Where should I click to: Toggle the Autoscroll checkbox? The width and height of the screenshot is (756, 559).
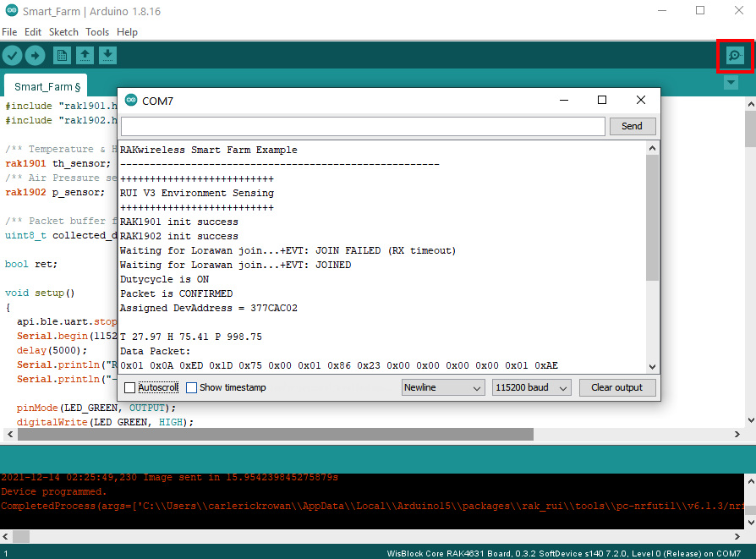(x=129, y=388)
